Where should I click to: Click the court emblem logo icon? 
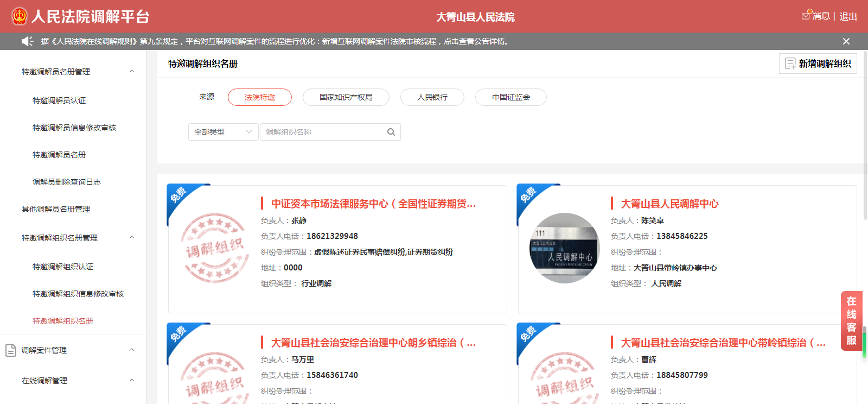[20, 16]
